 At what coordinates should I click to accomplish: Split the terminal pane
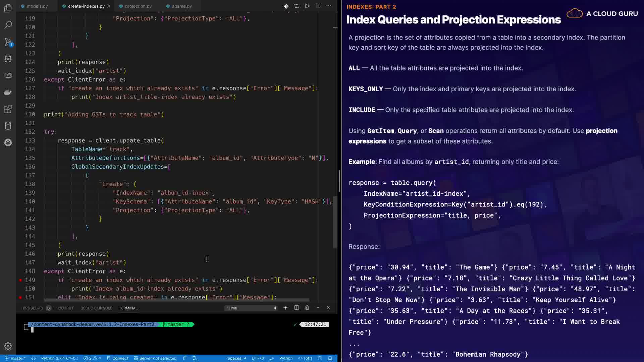(297, 308)
